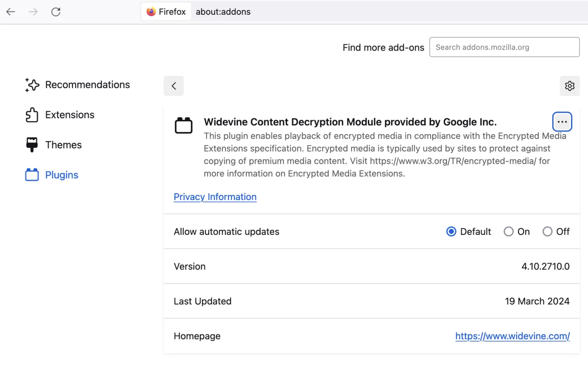Collapse back to the plugins list
The width and height of the screenshot is (588, 365).
[x=173, y=86]
